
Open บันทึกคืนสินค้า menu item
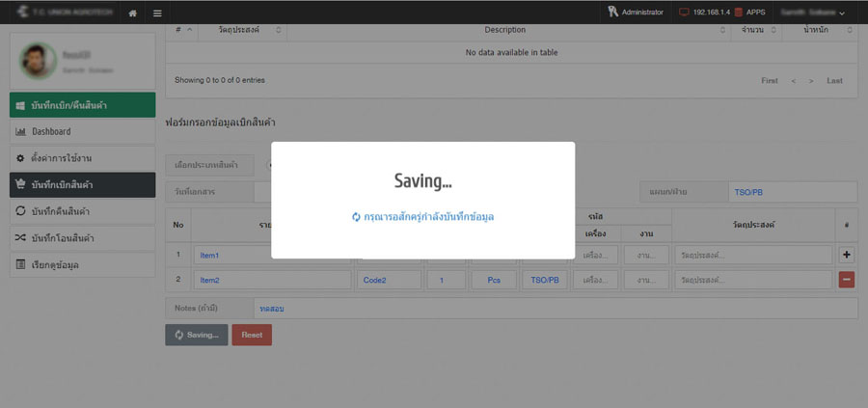point(83,211)
